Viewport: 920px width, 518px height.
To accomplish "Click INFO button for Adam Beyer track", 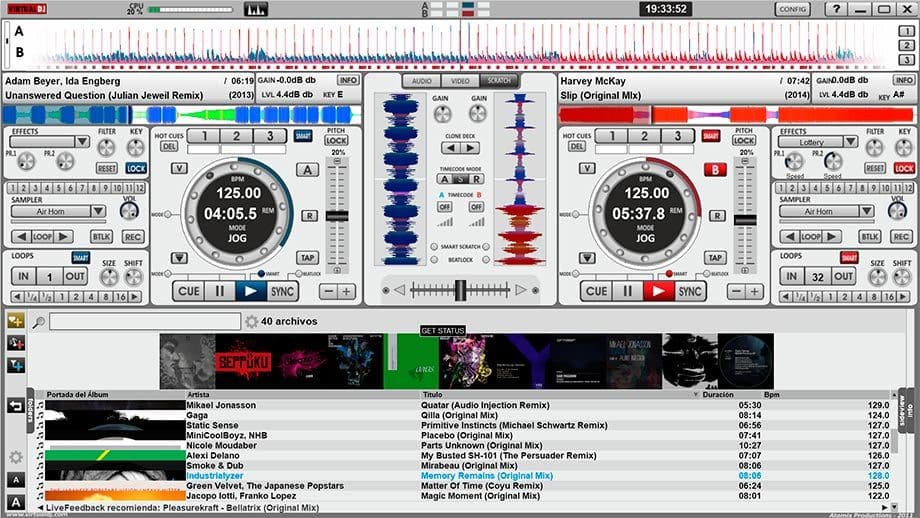I will pos(348,80).
